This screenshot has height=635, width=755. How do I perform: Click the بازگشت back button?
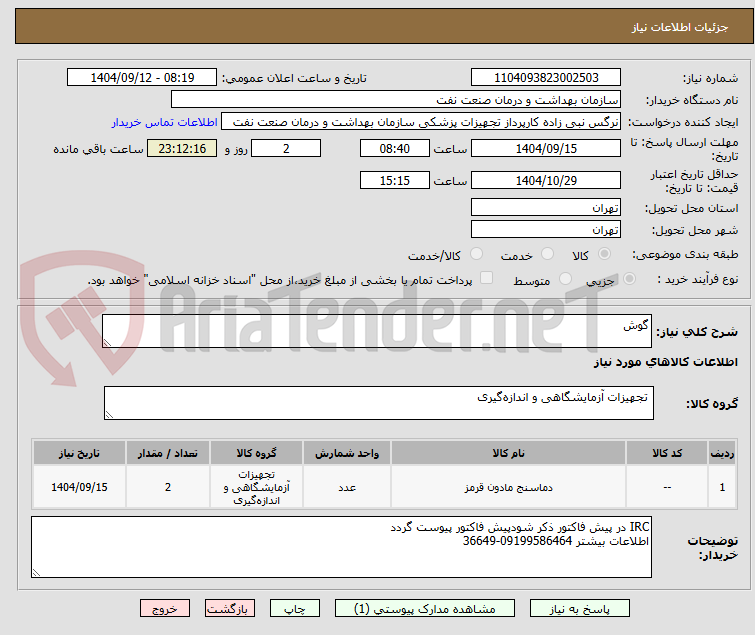coord(230,609)
